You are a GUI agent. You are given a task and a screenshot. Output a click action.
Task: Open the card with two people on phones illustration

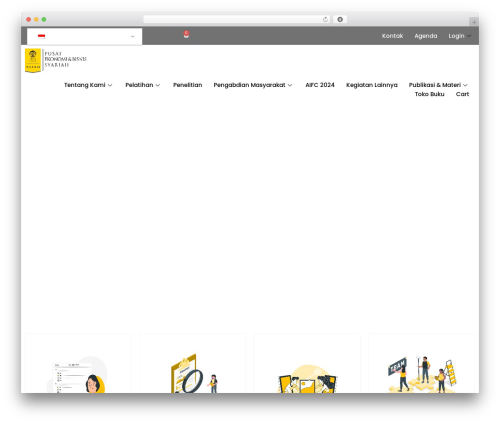point(307,363)
